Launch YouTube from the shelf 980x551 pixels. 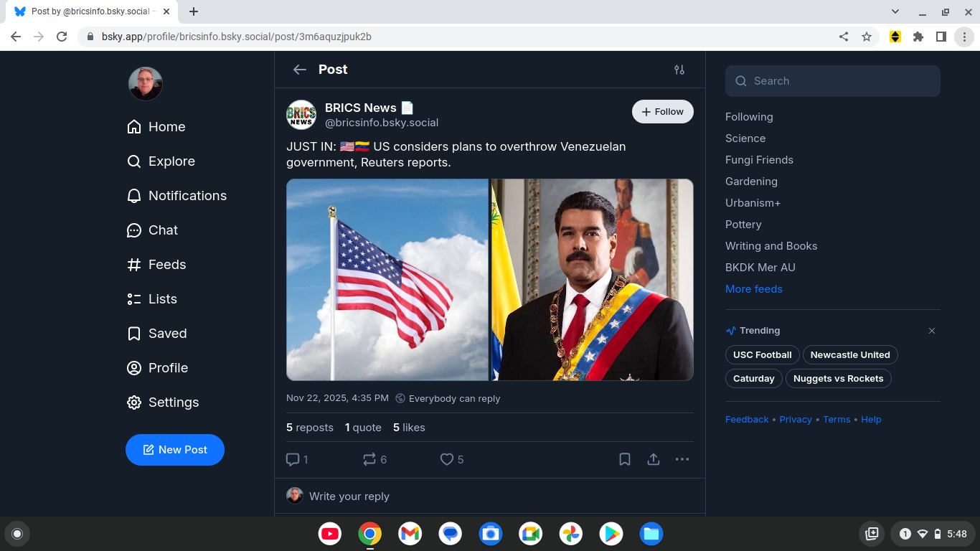(330, 534)
